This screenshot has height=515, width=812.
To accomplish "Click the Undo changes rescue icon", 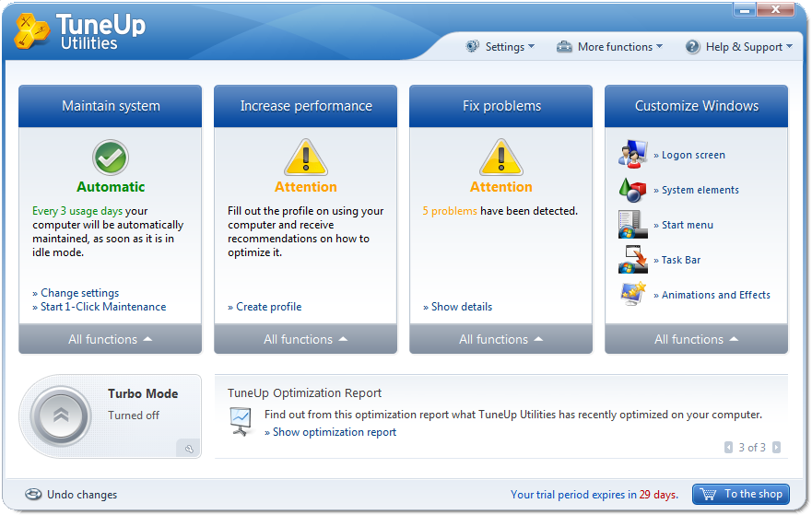I will point(33,495).
